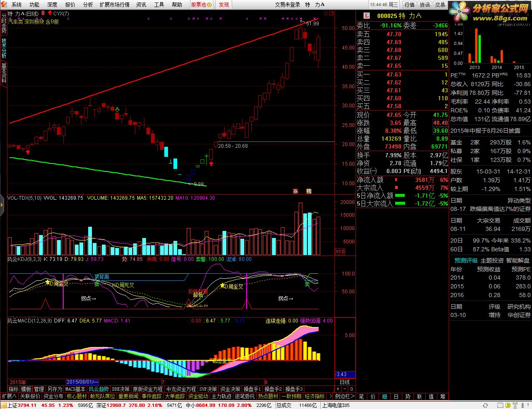The height and width of the screenshot is (409, 532).
Task: Select the DDE决策 template tab
Action: pos(121,389)
